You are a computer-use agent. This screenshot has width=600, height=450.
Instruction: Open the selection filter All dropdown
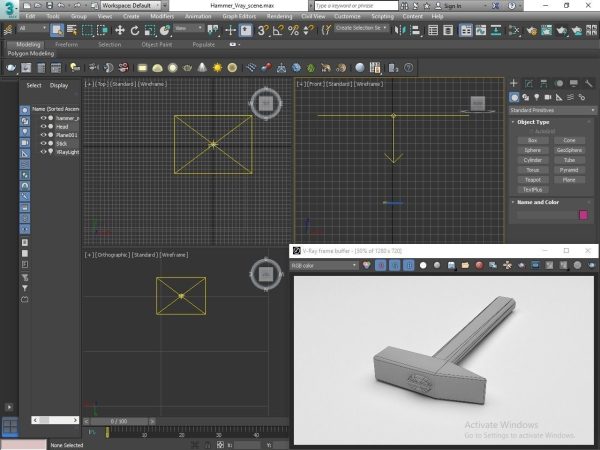coord(33,28)
